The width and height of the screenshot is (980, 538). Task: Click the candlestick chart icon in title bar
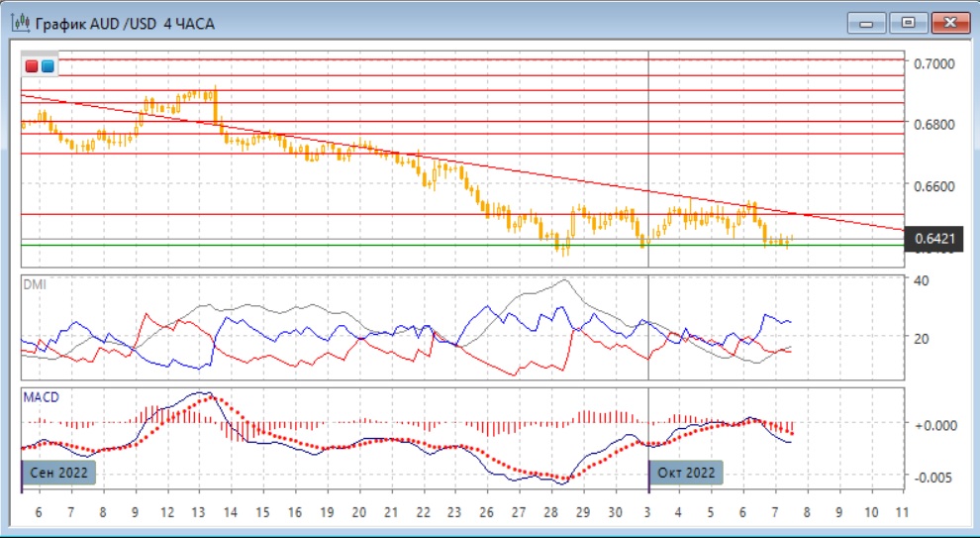[19, 22]
